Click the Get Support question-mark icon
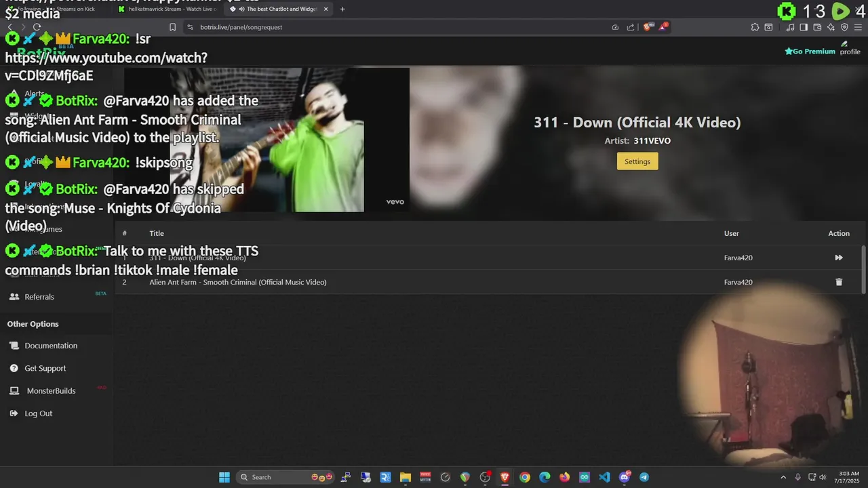 point(14,368)
